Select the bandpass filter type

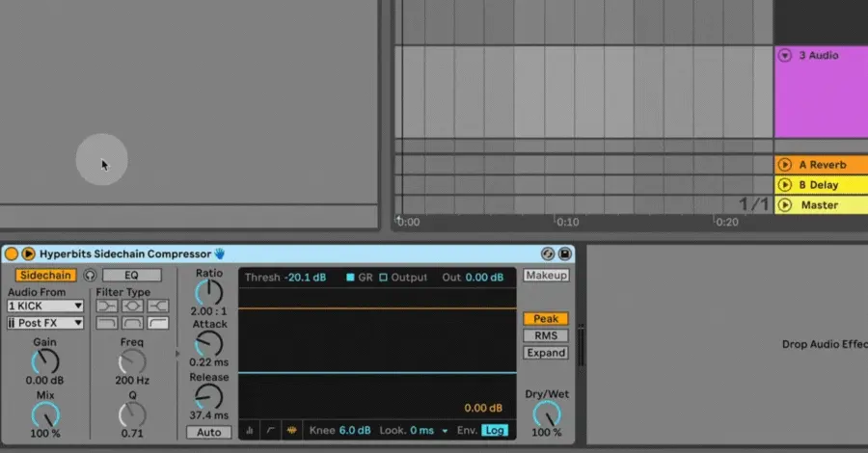pos(132,323)
